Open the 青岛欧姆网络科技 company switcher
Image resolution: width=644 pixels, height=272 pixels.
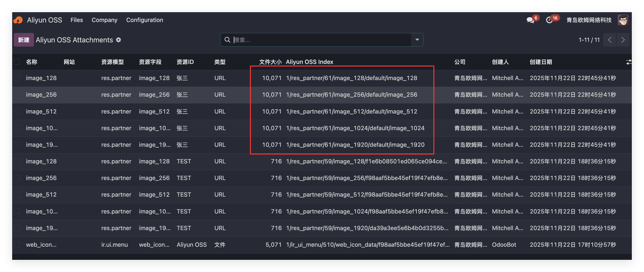click(589, 20)
